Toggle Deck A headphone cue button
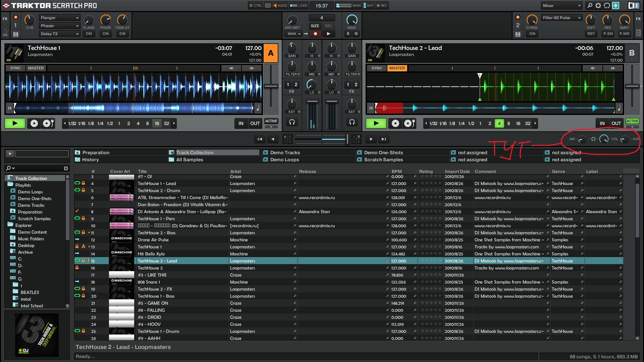 292,122
